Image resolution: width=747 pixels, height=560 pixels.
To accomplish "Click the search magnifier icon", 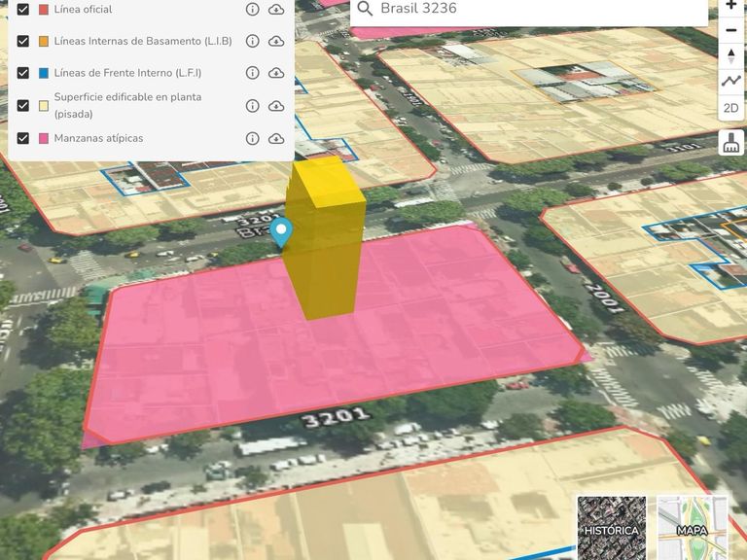I will point(365,9).
